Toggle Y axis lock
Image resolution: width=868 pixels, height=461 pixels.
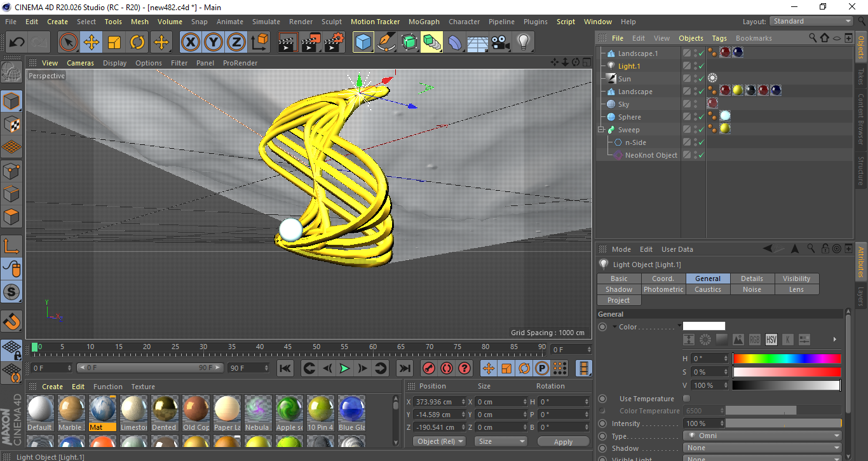[x=214, y=43]
